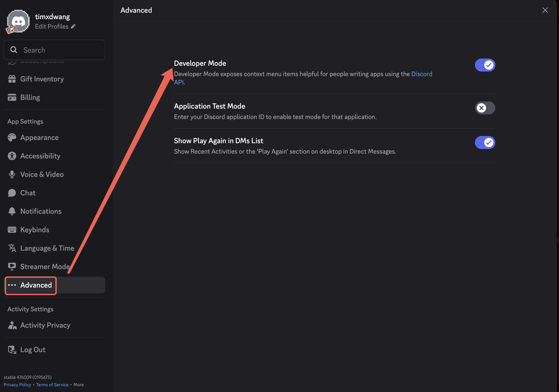The height and width of the screenshot is (392, 559).
Task: Open the Discord API link
Action: 421,74
